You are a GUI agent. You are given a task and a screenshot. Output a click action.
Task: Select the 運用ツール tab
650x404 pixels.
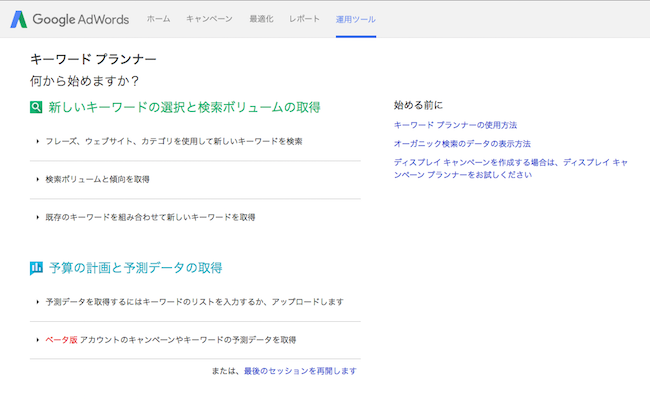pyautogui.click(x=356, y=19)
